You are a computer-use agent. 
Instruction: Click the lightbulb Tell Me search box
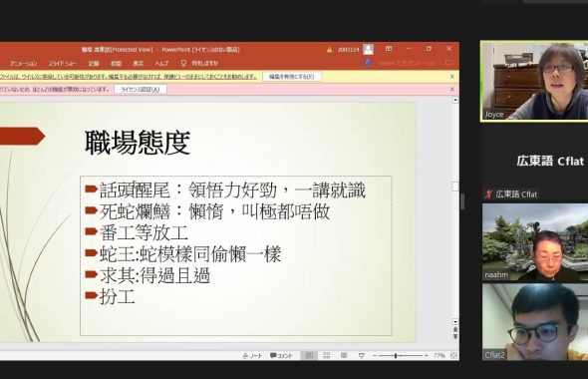pos(199,63)
